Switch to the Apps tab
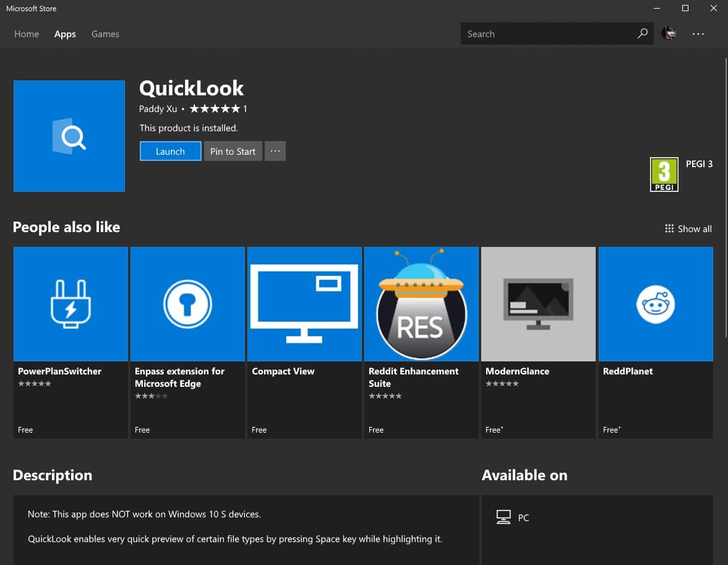The height and width of the screenshot is (565, 728). [65, 34]
